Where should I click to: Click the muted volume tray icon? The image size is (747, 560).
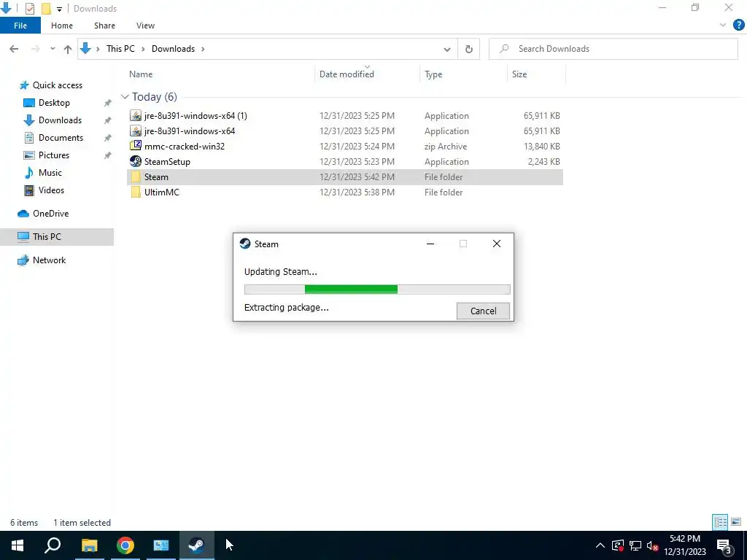[x=652, y=545]
